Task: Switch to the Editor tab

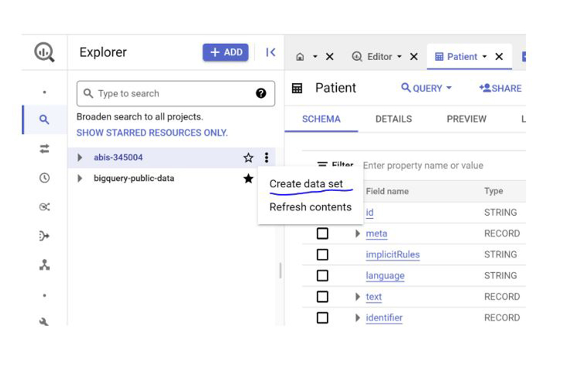Action: click(379, 56)
